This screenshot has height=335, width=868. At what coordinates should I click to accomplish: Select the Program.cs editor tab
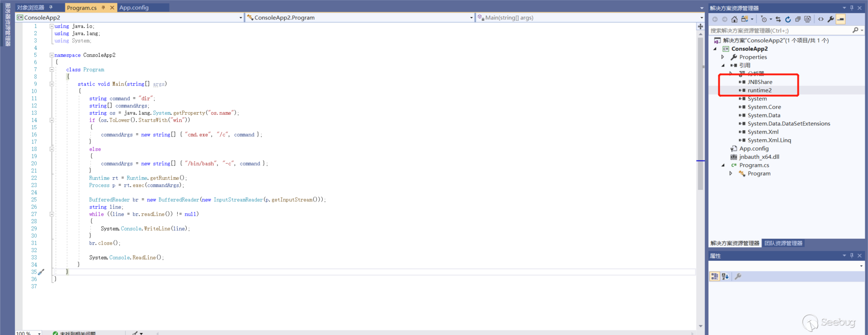click(x=82, y=8)
